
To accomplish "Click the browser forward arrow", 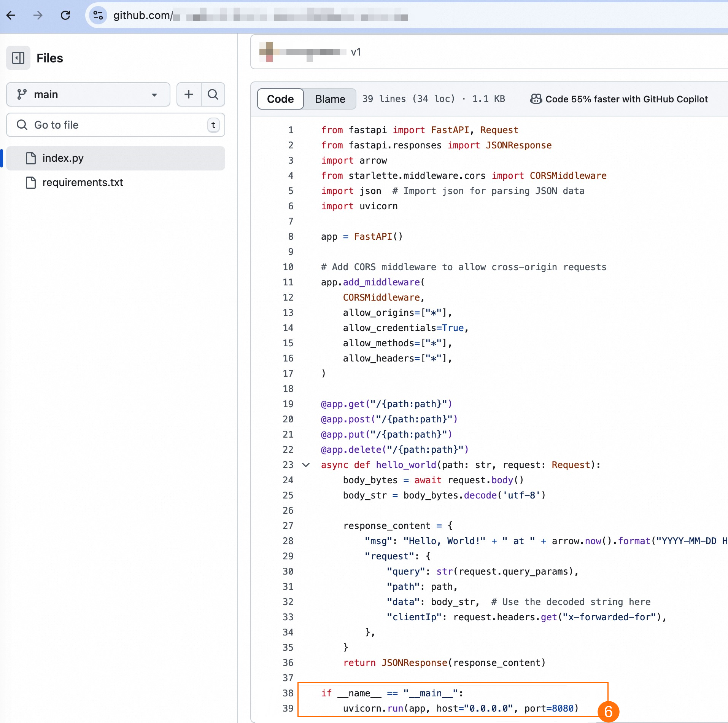I will [38, 15].
